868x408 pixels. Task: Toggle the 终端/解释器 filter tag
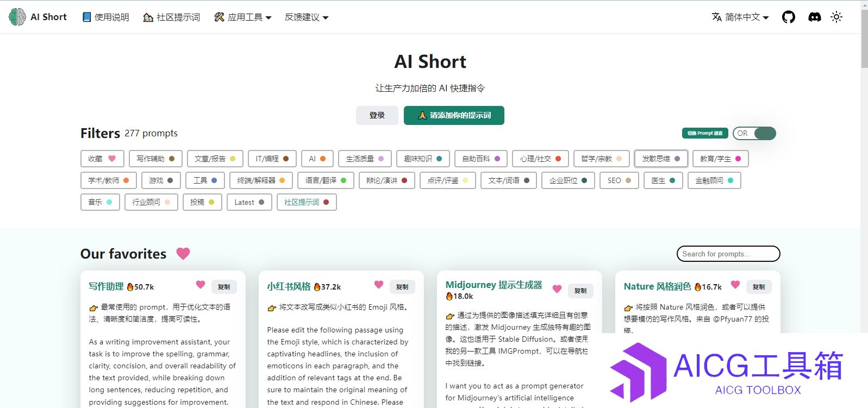click(x=261, y=180)
